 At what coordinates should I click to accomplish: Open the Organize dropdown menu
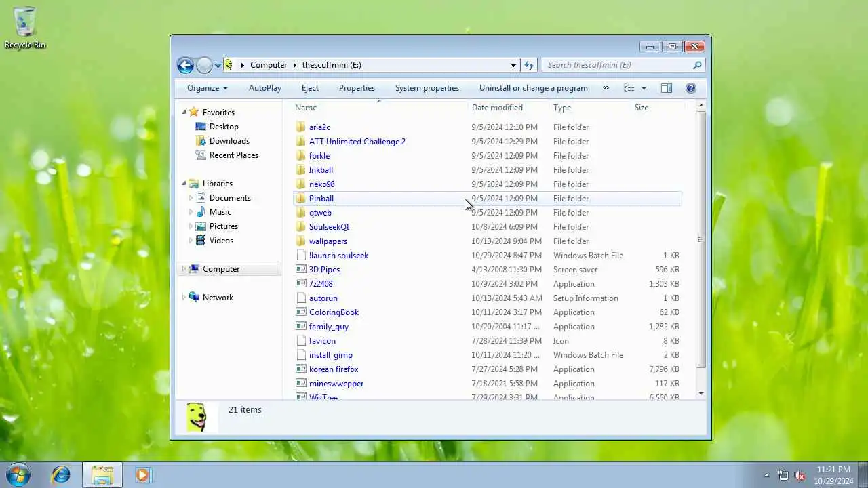click(208, 88)
